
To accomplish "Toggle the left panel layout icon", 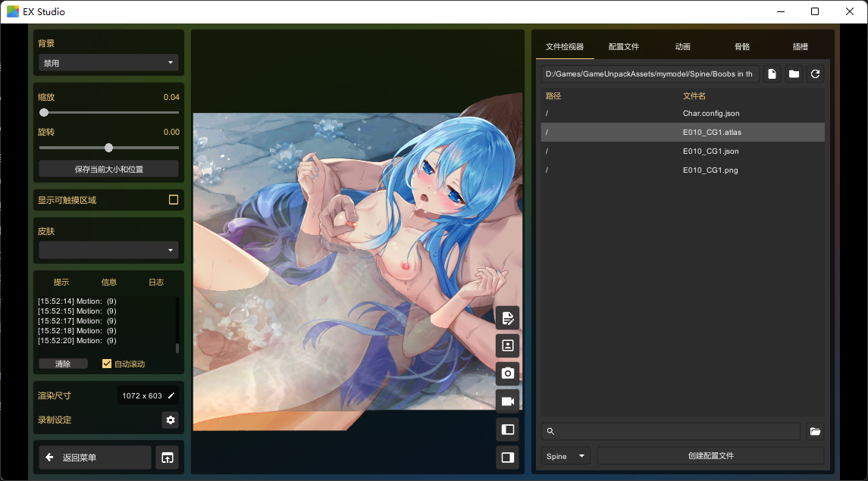I will click(x=508, y=429).
